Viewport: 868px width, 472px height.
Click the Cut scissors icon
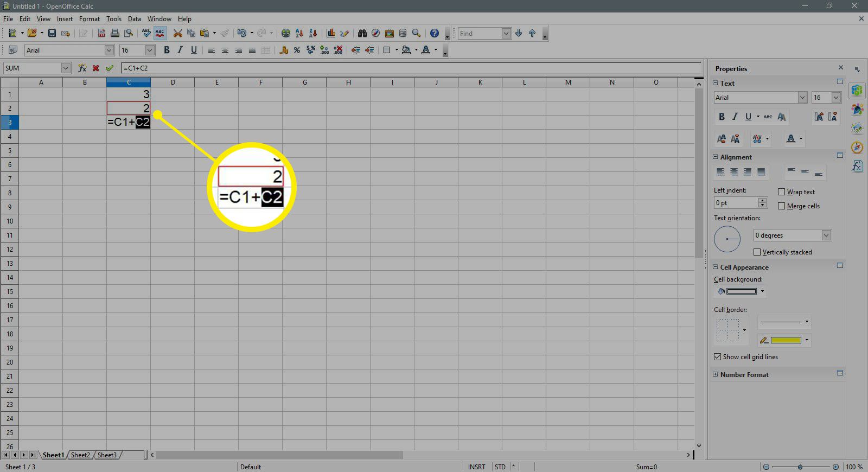click(177, 34)
